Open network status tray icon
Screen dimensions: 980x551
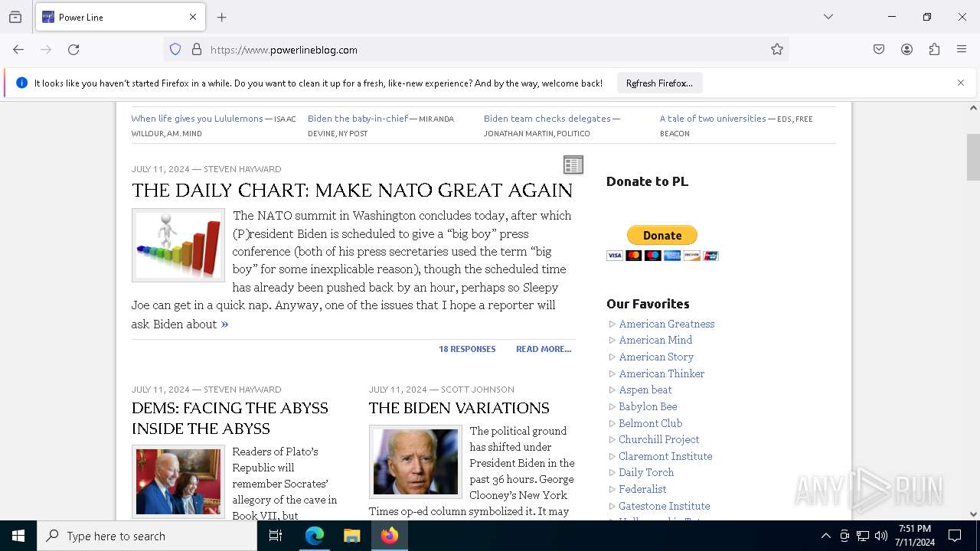click(863, 536)
